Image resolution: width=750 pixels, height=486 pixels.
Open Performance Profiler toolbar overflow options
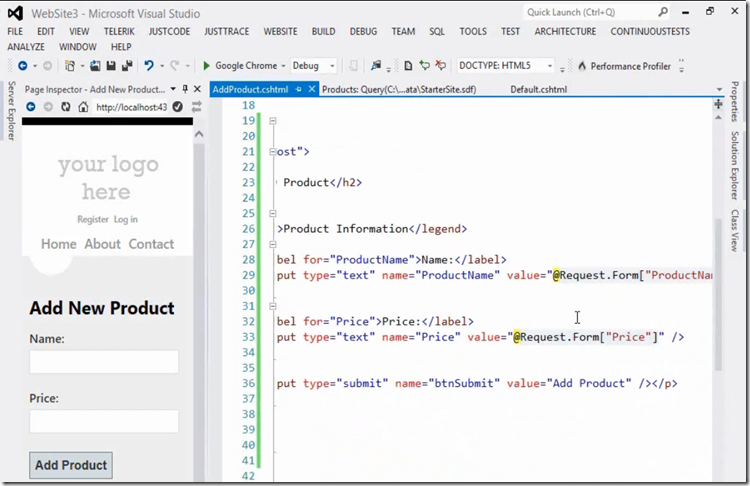681,66
